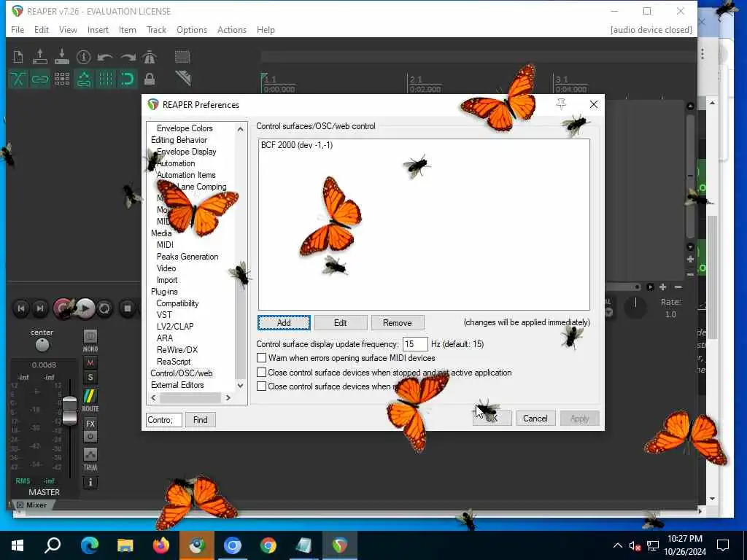This screenshot has height=560, width=747.
Task: Click the go to end transport button
Action: [40, 308]
